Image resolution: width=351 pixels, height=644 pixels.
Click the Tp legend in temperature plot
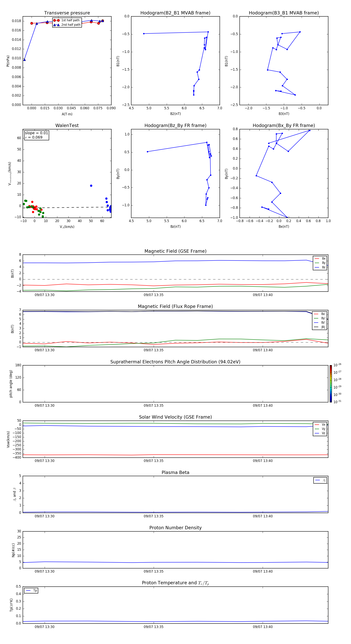pos(31,591)
